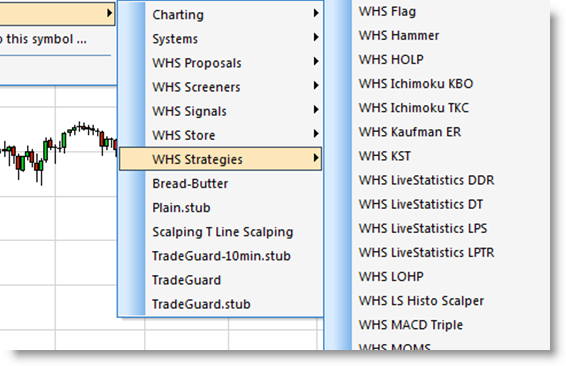
Task: Click the highlighted parent menu item arrow
Action: tap(109, 13)
